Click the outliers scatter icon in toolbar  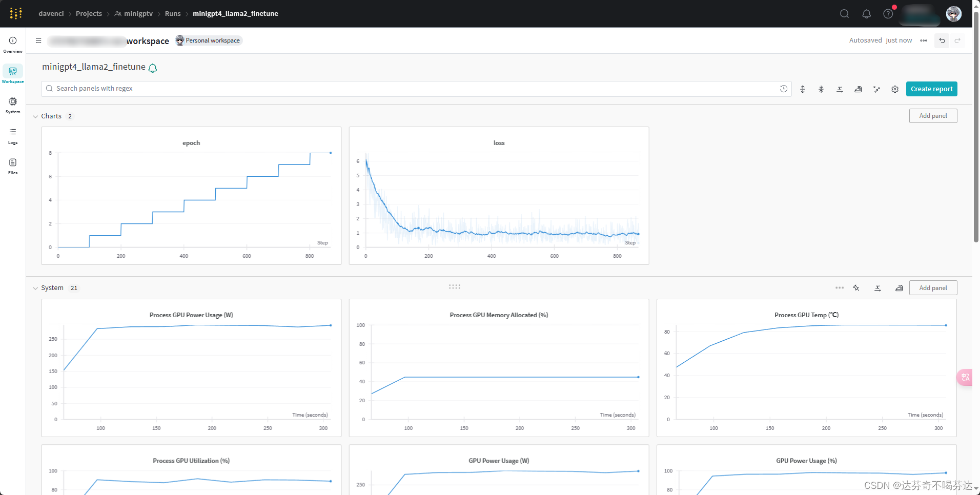point(876,89)
